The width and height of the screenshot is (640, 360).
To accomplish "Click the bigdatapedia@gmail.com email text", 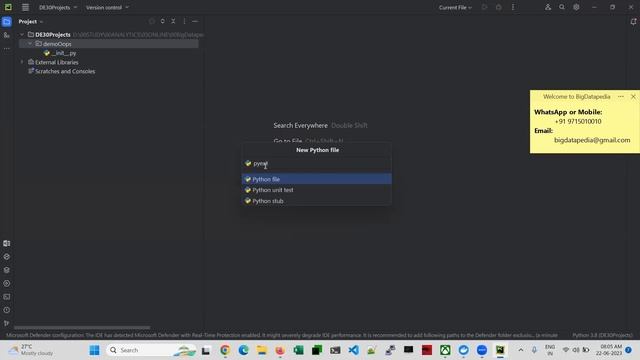I will click(x=592, y=140).
